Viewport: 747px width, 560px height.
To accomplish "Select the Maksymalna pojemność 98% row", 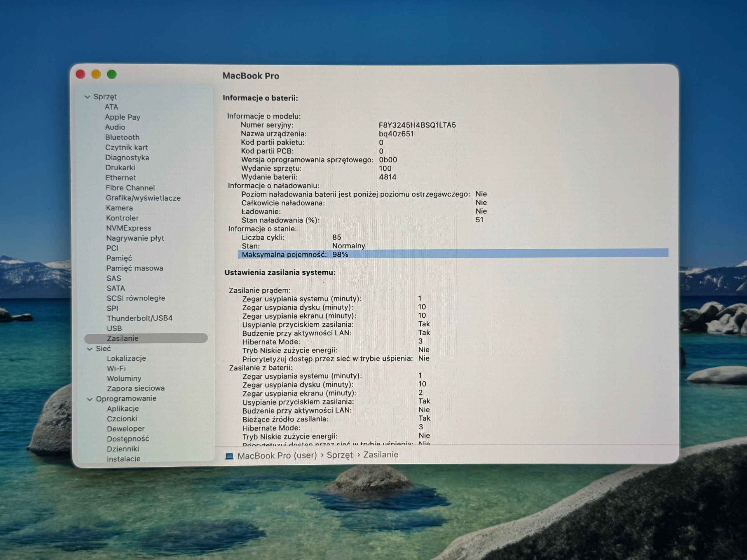I will coord(453,254).
